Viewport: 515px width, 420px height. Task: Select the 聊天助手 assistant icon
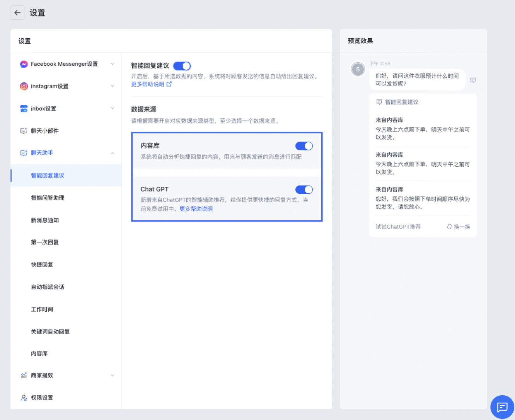pos(24,152)
